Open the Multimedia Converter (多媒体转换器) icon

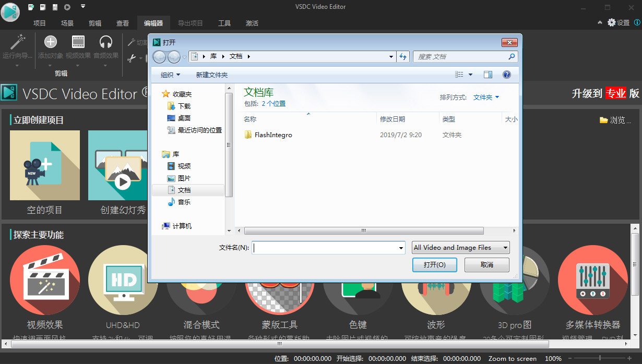click(592, 281)
